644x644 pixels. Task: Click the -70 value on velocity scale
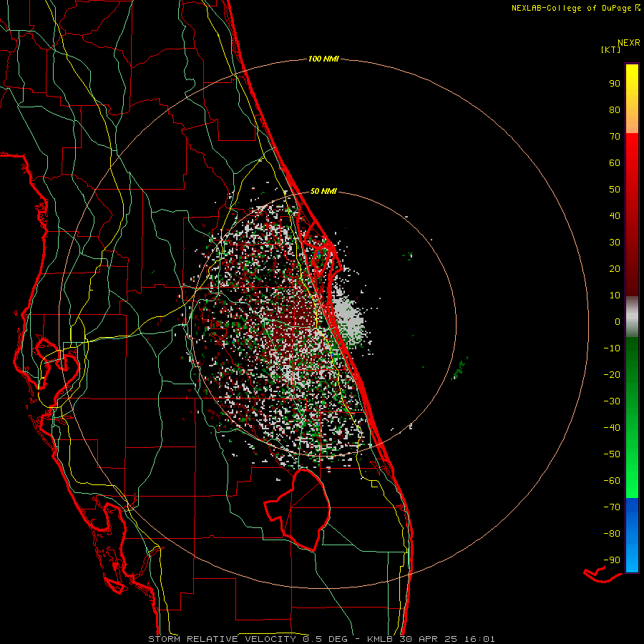click(612, 507)
